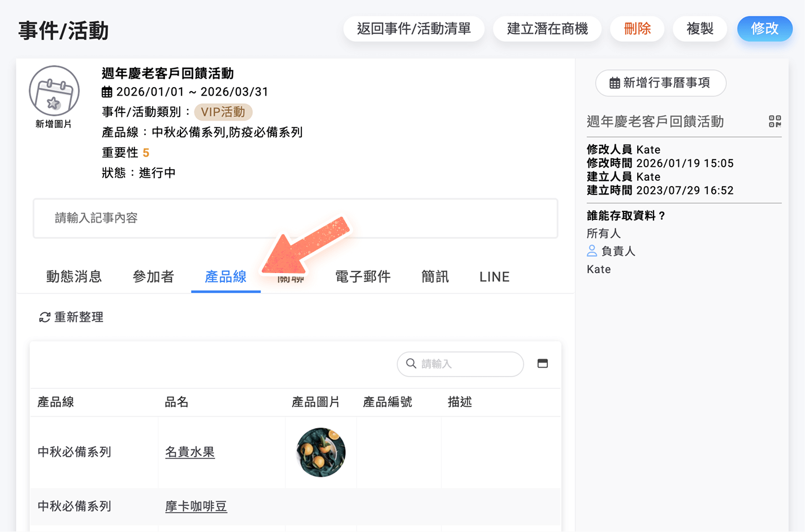This screenshot has height=532, width=805.
Task: Open the 簡訊 tab
Action: (x=435, y=276)
